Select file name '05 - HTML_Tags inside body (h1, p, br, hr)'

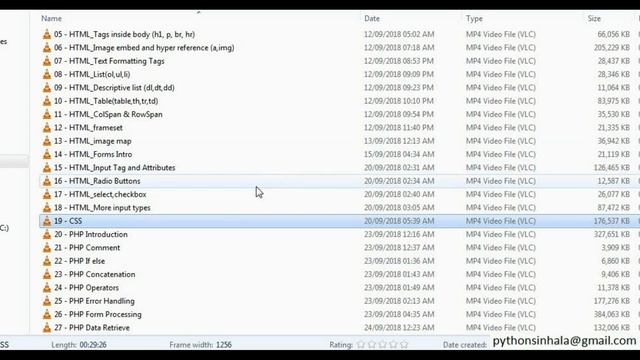click(124, 34)
